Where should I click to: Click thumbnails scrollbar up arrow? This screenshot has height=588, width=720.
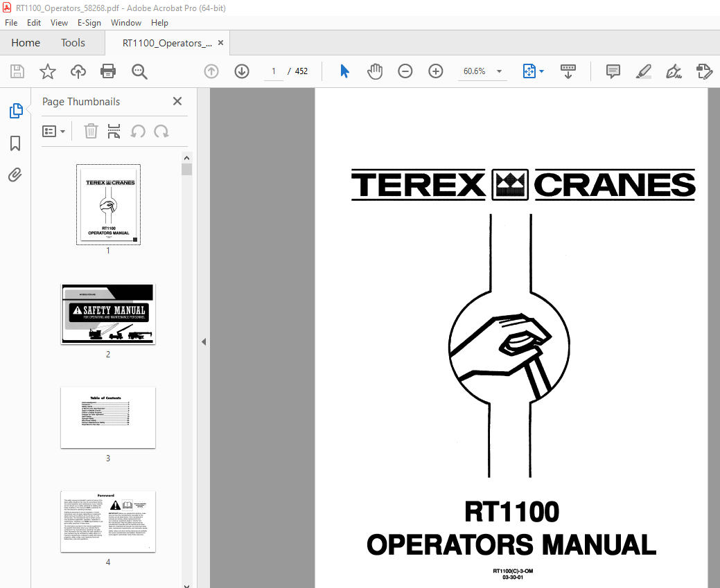click(x=186, y=158)
